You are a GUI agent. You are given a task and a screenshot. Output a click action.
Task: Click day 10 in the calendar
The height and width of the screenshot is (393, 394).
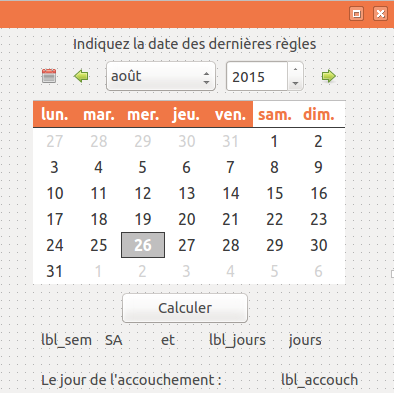54,193
